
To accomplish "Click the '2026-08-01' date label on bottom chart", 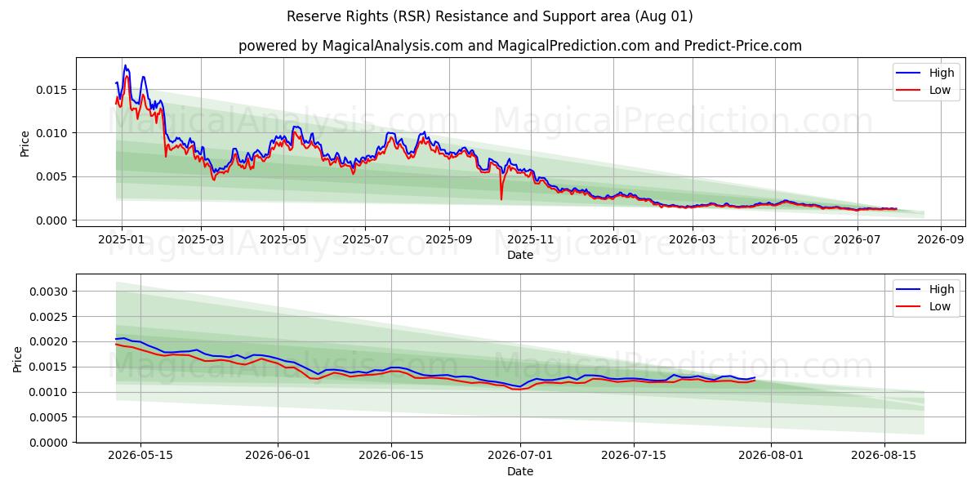I will [x=771, y=456].
